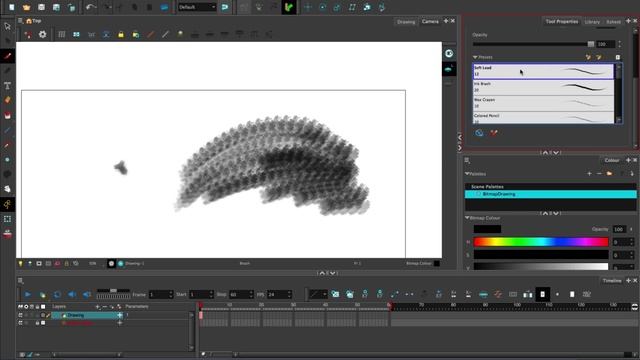640x360 pixels.
Task: Remove palette with the minus icon
Action: click(x=599, y=173)
